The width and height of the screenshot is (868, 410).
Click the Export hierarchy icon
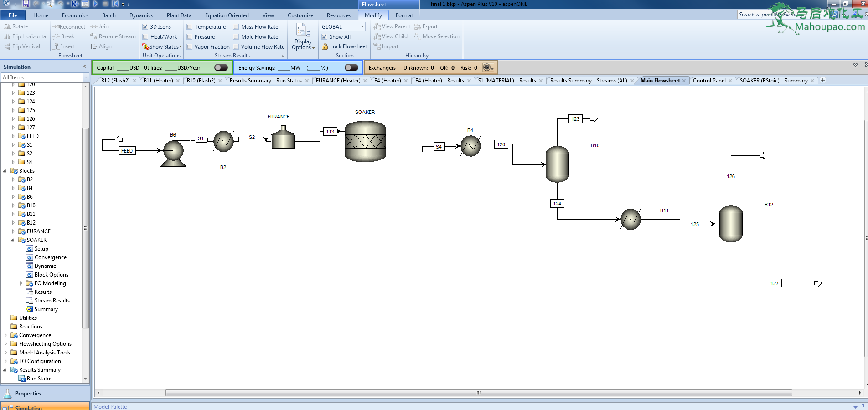(x=418, y=26)
